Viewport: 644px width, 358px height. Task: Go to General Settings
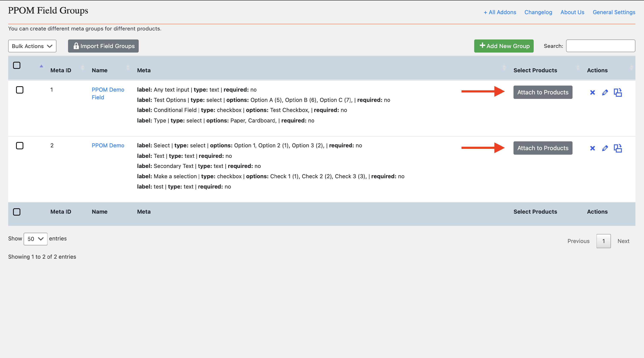[x=614, y=12]
